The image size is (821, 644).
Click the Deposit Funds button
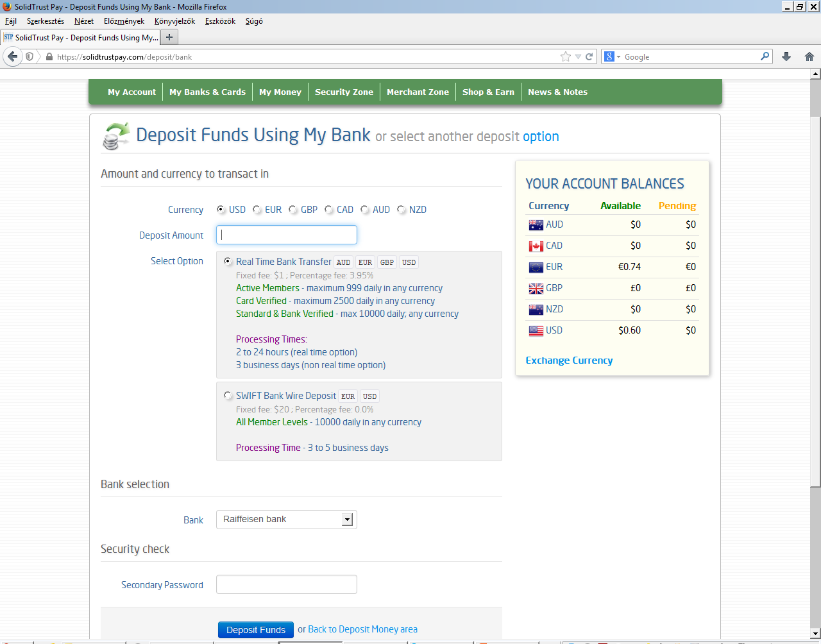tap(256, 630)
